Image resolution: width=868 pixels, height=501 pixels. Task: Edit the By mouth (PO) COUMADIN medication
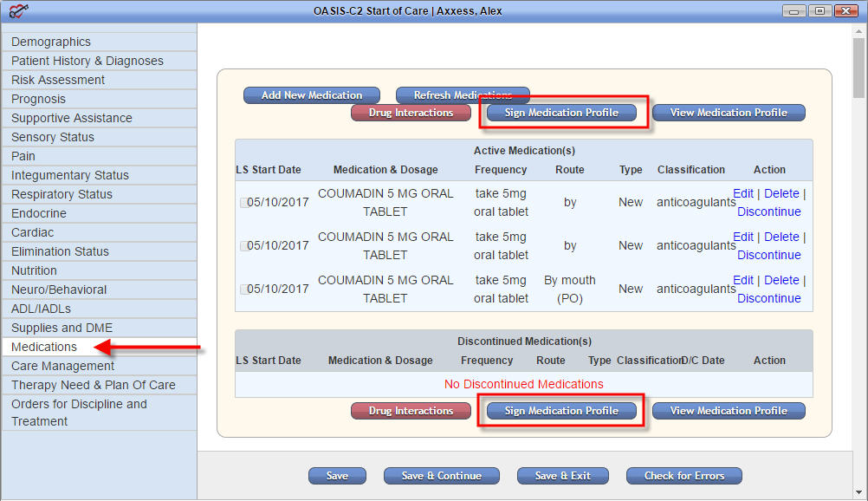point(742,280)
